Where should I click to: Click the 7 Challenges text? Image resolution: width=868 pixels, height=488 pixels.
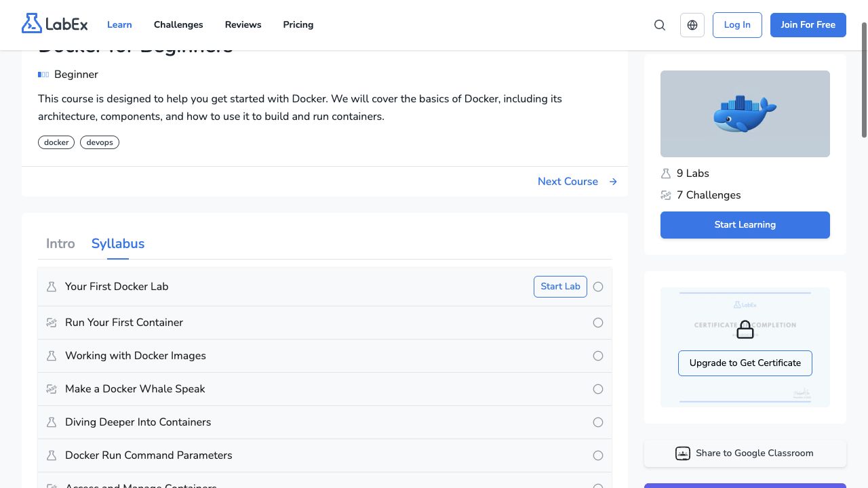coord(709,195)
